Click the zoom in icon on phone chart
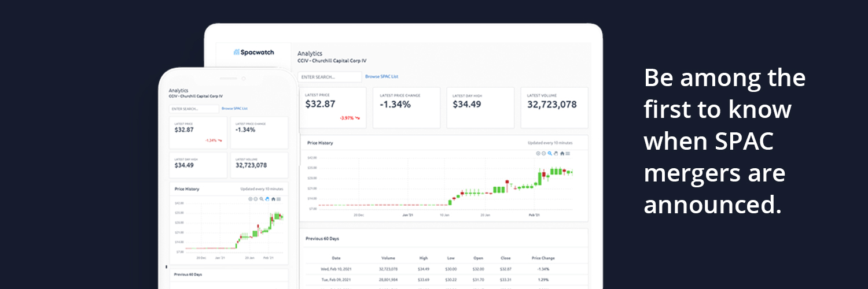 pyautogui.click(x=251, y=199)
